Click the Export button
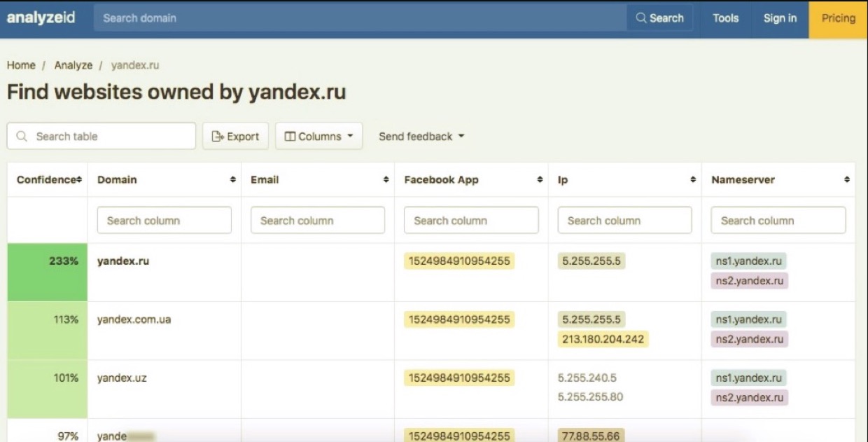This screenshot has height=442, width=868. [x=236, y=137]
